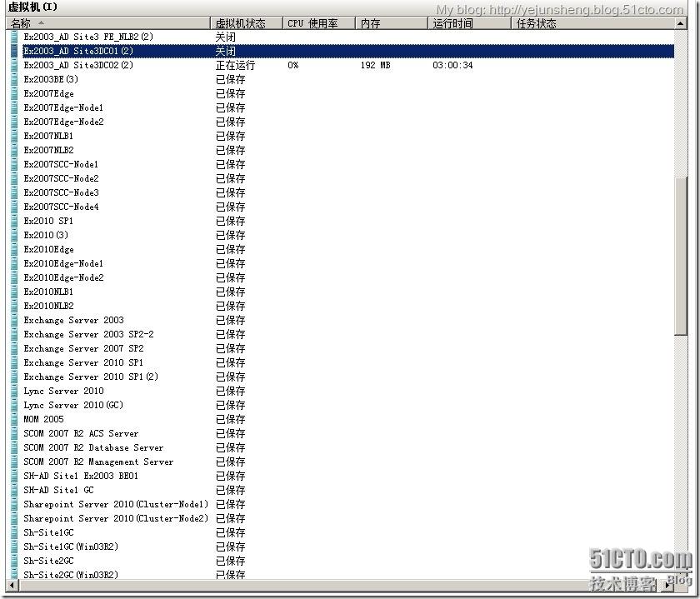Click the 03:00:34 uptime value
This screenshot has width=700, height=599.
pyautogui.click(x=452, y=65)
